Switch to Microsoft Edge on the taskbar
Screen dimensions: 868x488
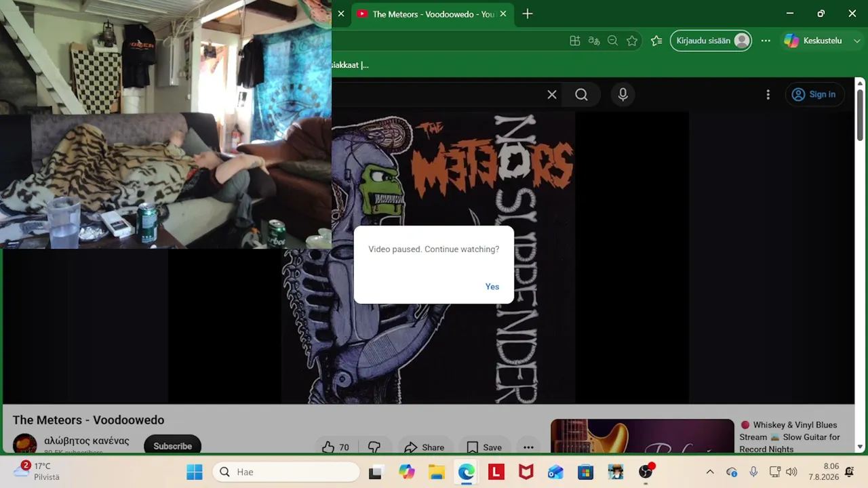coord(467,472)
